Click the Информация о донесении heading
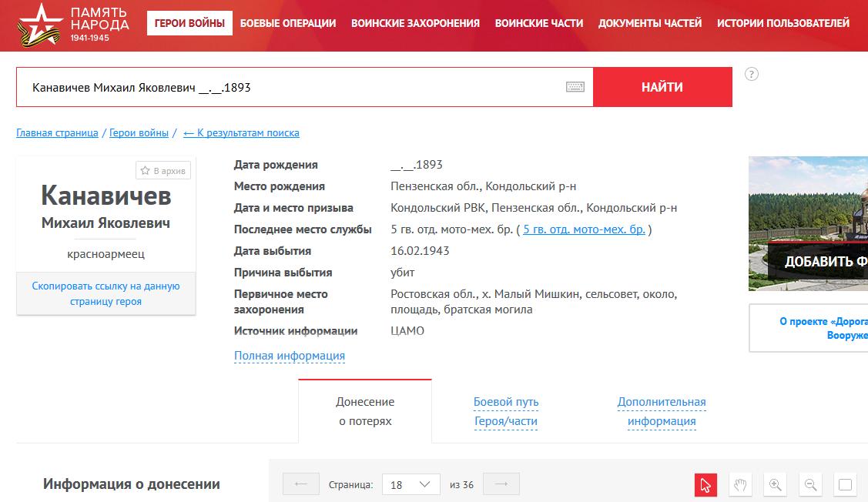 click(x=132, y=484)
